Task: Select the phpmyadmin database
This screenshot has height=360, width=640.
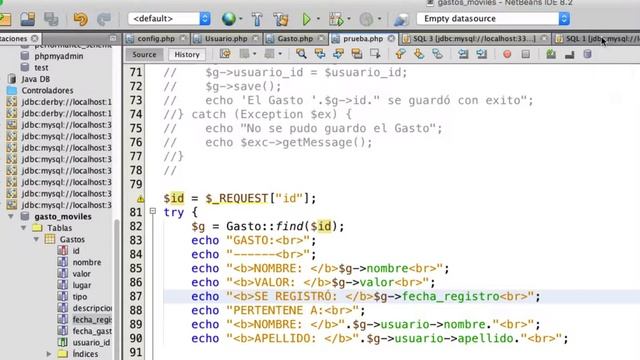Action: pos(59,56)
